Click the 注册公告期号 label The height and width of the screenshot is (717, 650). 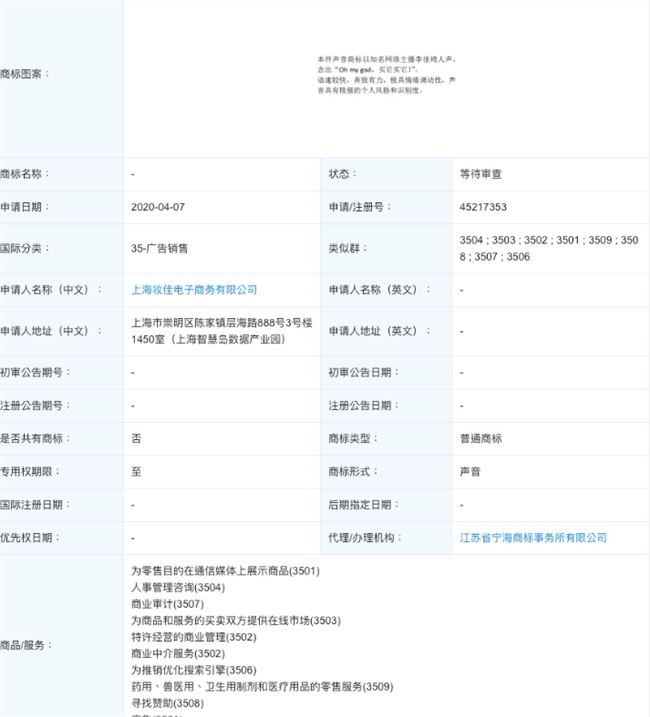click(x=35, y=406)
